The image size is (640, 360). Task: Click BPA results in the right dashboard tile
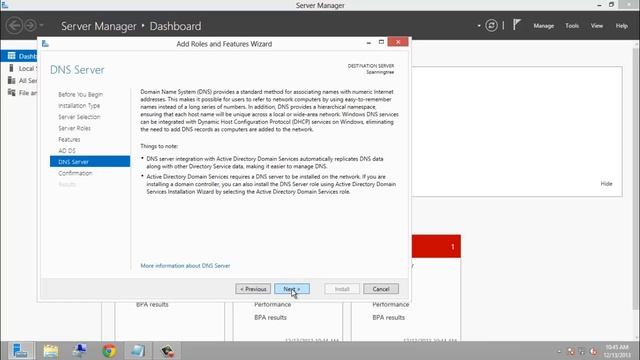[389, 317]
